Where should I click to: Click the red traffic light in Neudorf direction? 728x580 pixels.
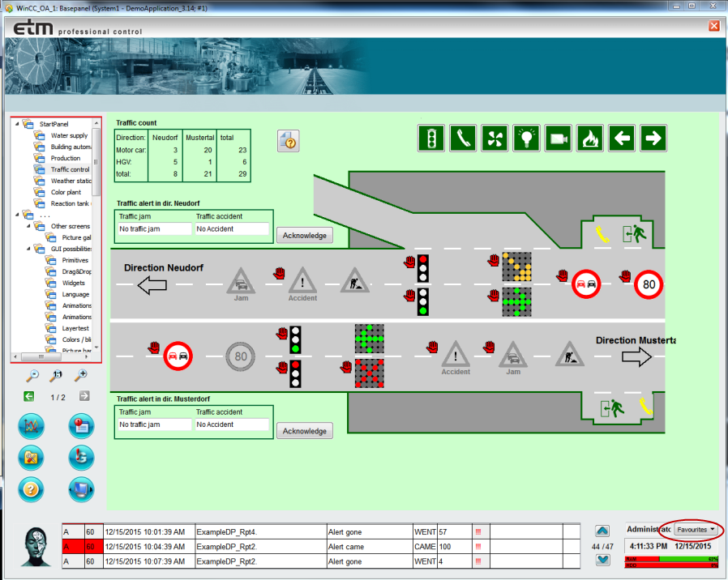[422, 268]
